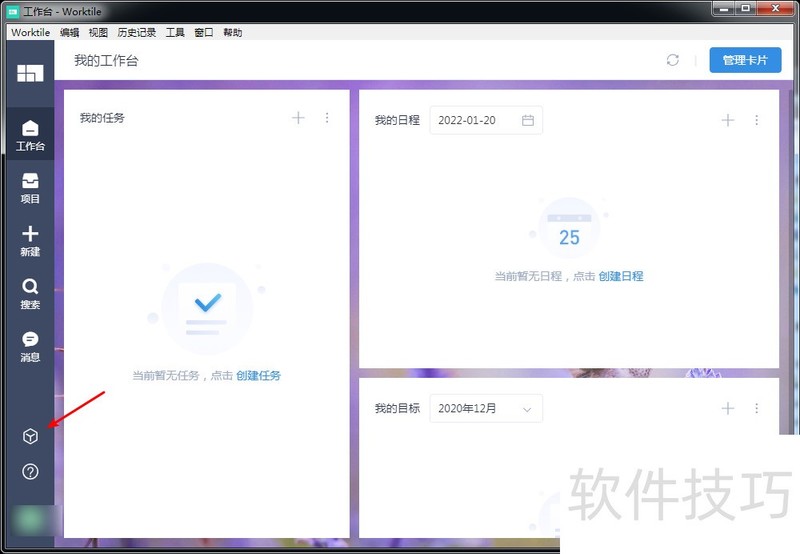Viewport: 800px width, 554px height.
Task: Click the 创建任务 link
Action: pos(258,375)
